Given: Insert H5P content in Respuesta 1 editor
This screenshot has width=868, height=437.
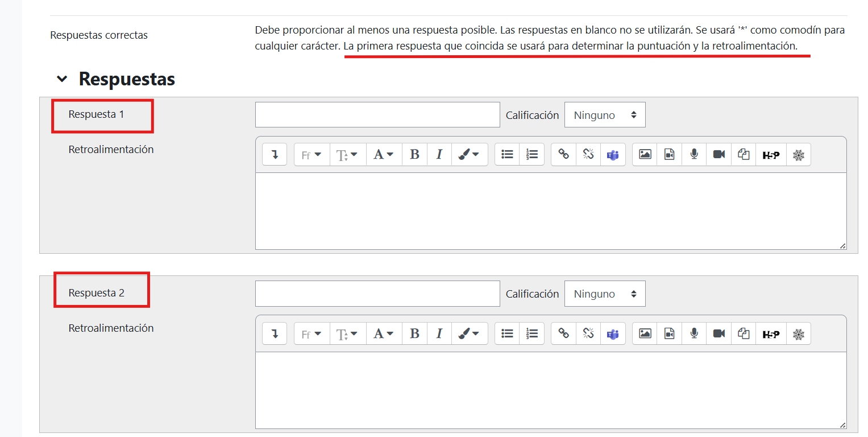Looking at the screenshot, I should coord(771,155).
